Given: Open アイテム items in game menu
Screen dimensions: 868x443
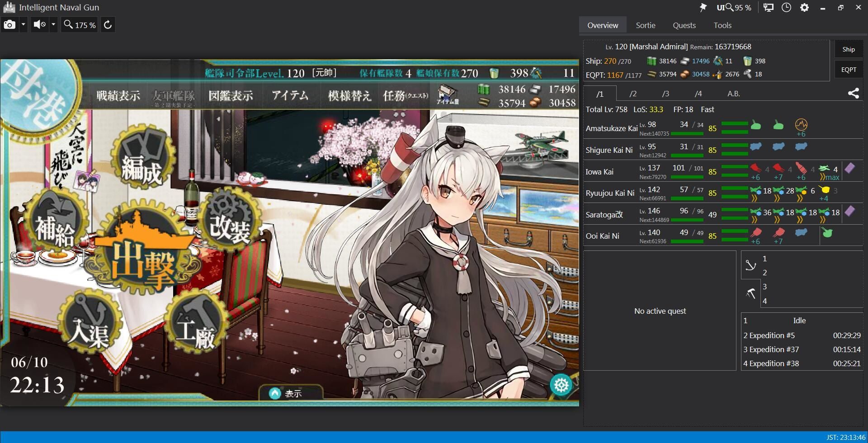Looking at the screenshot, I should tap(290, 96).
